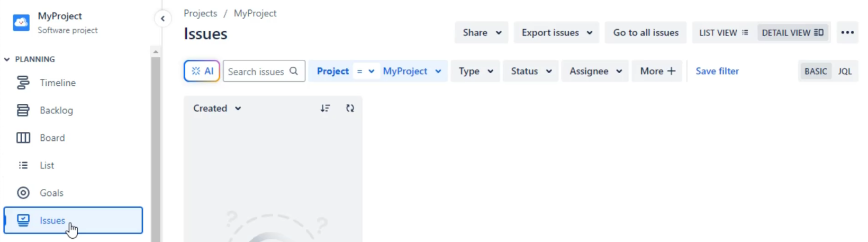Open the Status filter dropdown
This screenshot has width=868, height=242.
click(531, 71)
